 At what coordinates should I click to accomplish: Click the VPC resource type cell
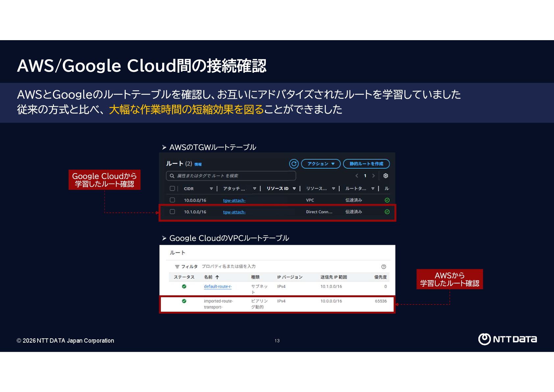[x=310, y=200]
